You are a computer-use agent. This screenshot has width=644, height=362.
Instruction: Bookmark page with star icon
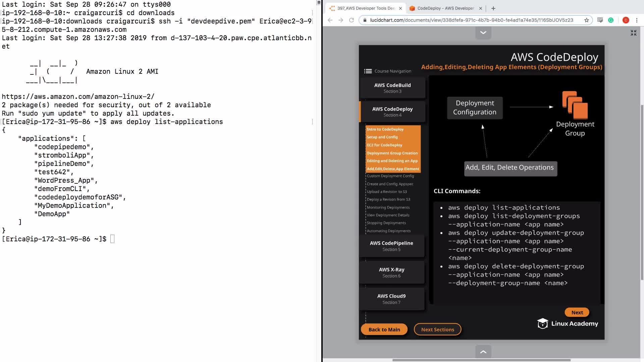[x=587, y=20]
